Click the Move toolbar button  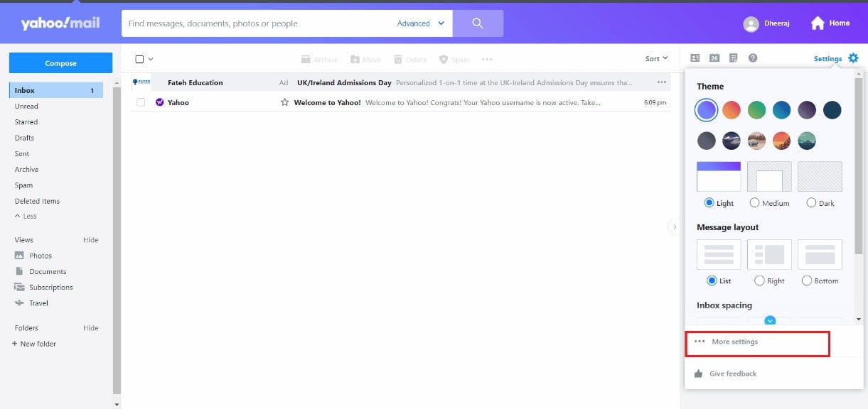click(x=365, y=60)
